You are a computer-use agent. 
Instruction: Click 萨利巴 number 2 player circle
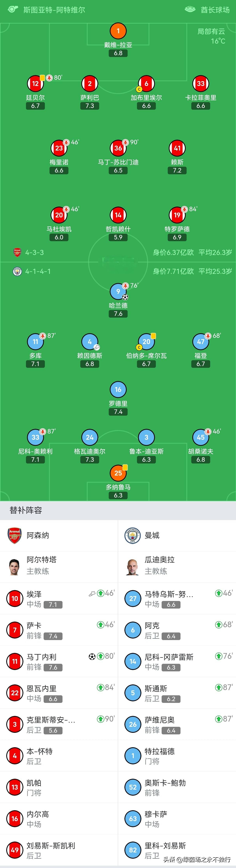click(x=90, y=84)
